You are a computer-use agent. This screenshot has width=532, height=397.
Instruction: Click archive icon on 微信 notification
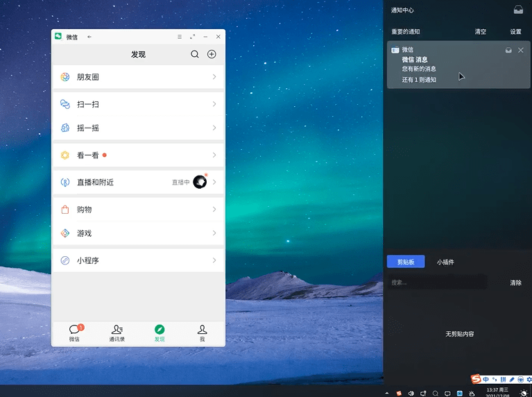(x=508, y=50)
